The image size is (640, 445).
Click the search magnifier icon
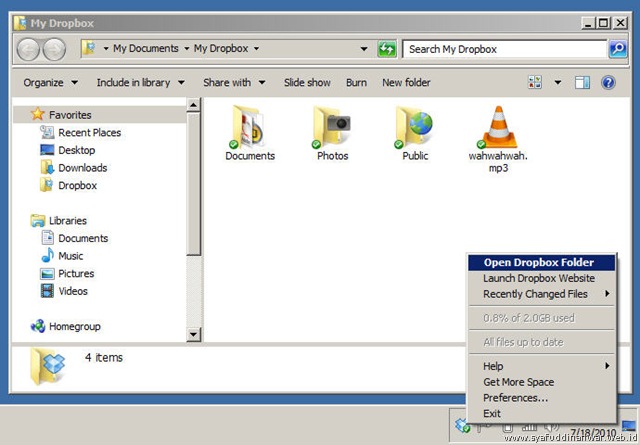(x=618, y=49)
